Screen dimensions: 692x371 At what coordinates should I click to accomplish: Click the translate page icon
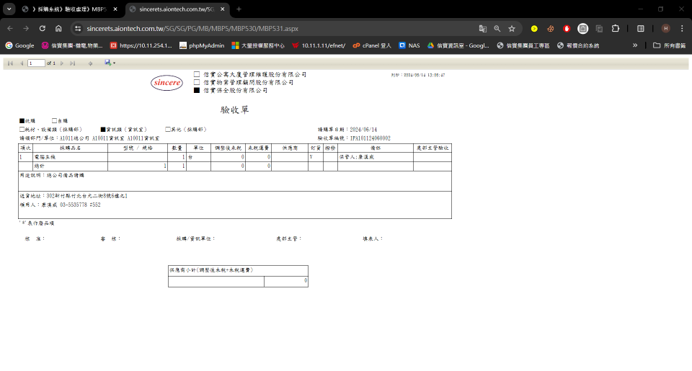tap(482, 28)
